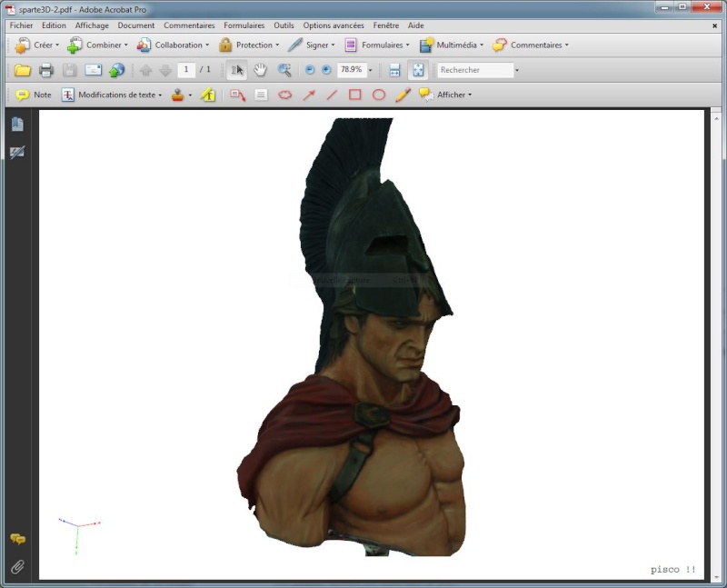Select the Marquee Zoom tool
The width and height of the screenshot is (727, 588).
tap(284, 70)
